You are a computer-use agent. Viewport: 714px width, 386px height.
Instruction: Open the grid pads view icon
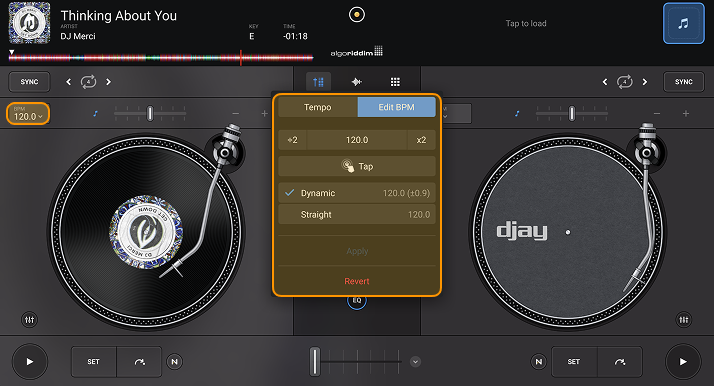click(x=395, y=82)
